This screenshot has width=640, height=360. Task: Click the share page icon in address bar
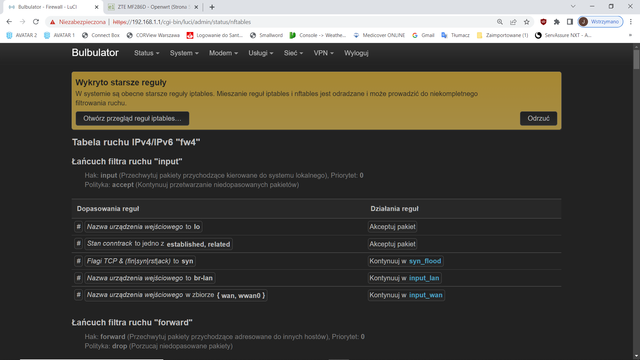(x=513, y=22)
